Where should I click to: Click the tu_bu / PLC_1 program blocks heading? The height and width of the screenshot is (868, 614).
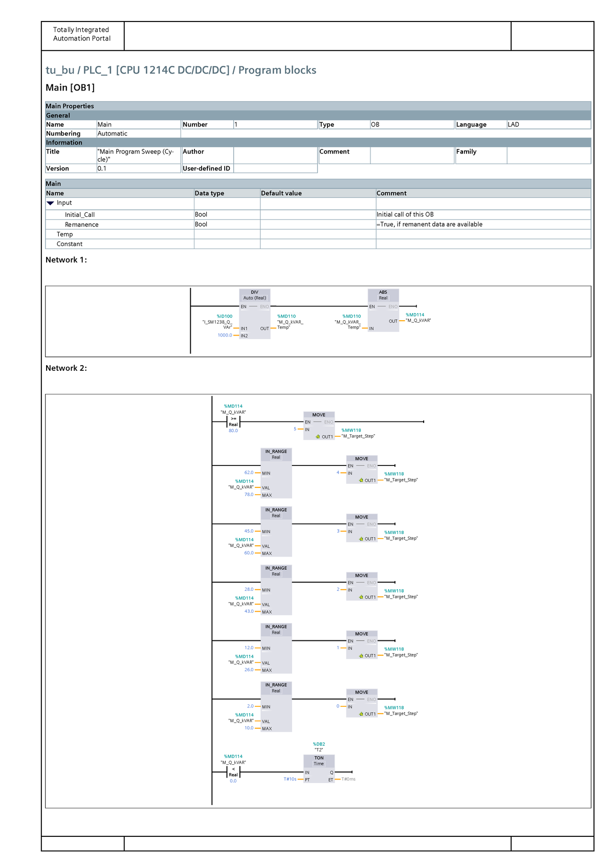181,70
